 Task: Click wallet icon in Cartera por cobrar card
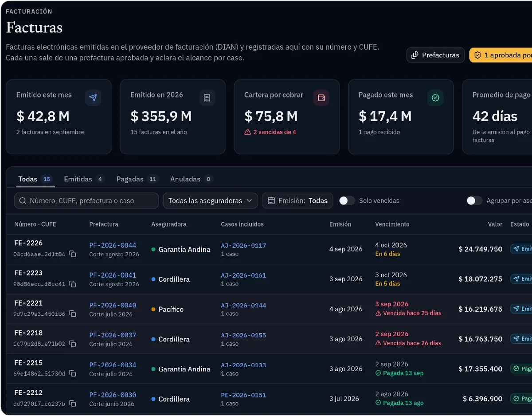point(321,98)
